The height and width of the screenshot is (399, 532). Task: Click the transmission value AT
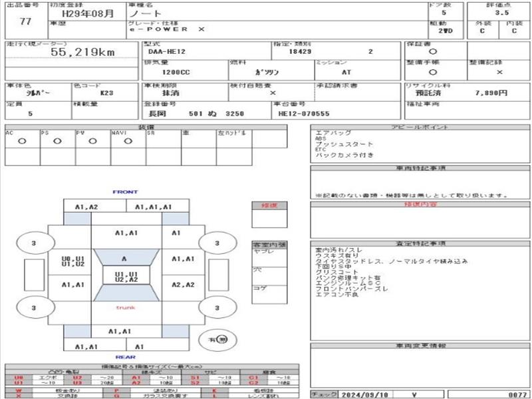click(346, 72)
